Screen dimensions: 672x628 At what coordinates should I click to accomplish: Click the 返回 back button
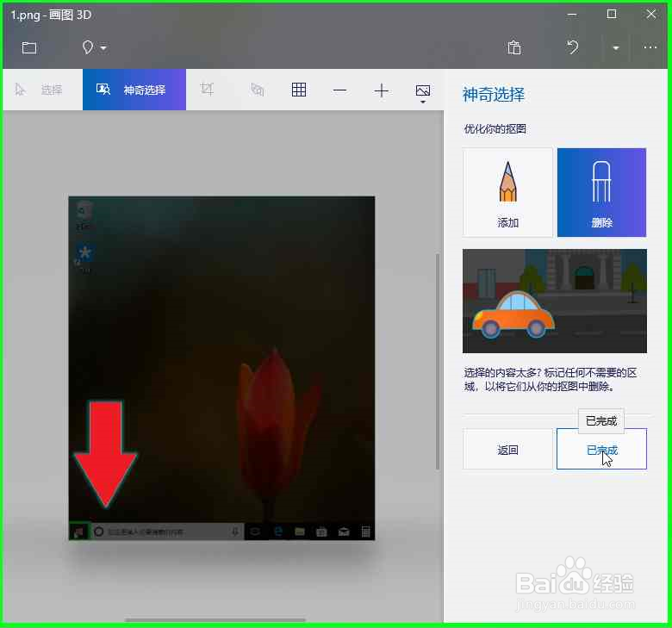pyautogui.click(x=507, y=449)
